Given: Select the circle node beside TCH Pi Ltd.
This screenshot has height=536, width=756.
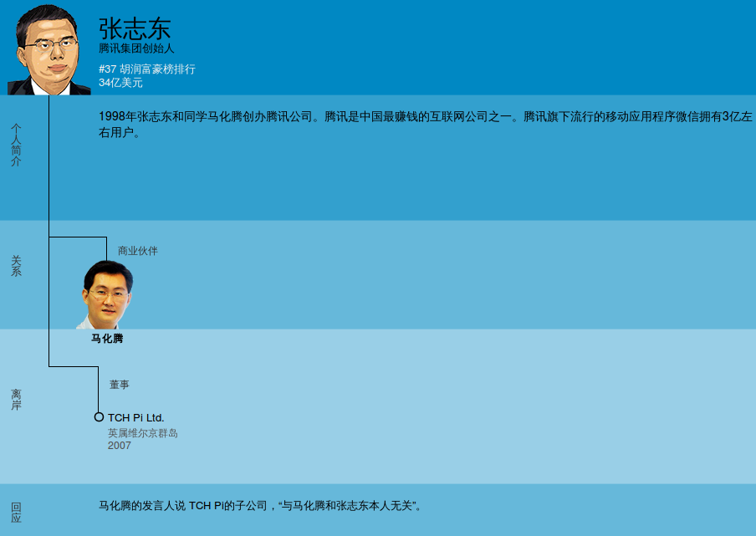Looking at the screenshot, I should [x=99, y=416].
